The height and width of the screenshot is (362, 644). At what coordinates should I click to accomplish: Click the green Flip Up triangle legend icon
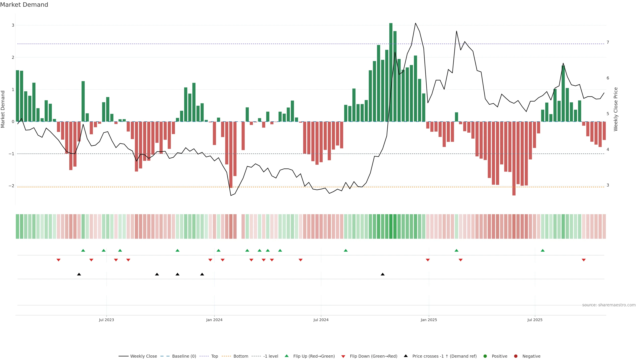pyautogui.click(x=287, y=356)
